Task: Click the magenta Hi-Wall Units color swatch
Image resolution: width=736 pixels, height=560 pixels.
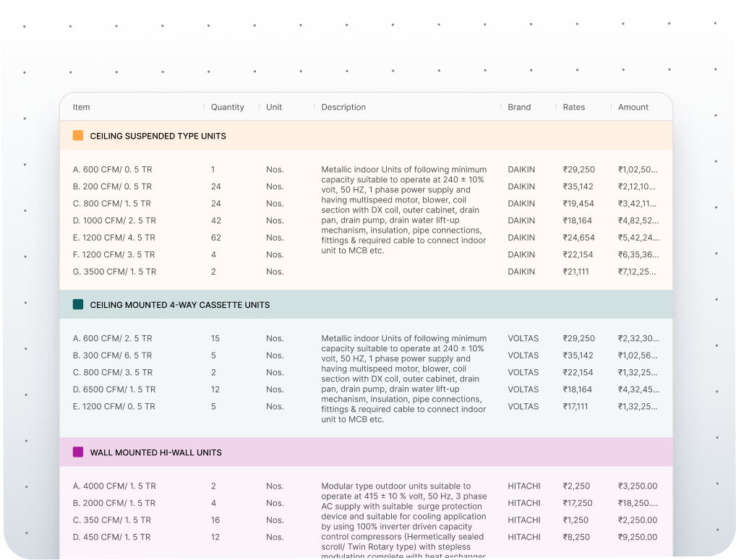Action: coord(78,452)
